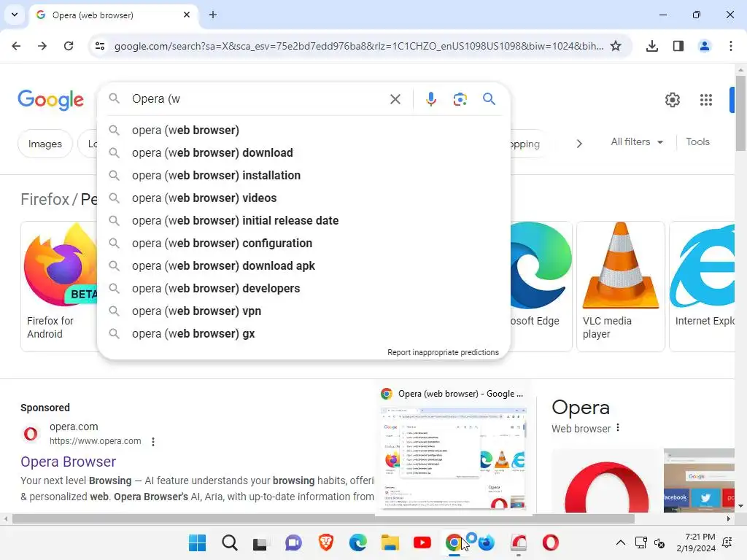This screenshot has width=747, height=560.
Task: Launch Opera browser from taskbar
Action: 550,542
